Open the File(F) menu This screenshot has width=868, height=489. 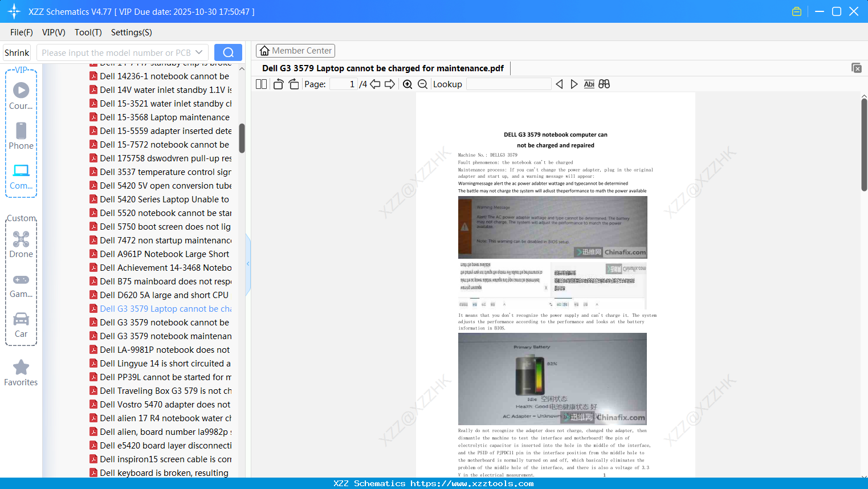(x=22, y=32)
